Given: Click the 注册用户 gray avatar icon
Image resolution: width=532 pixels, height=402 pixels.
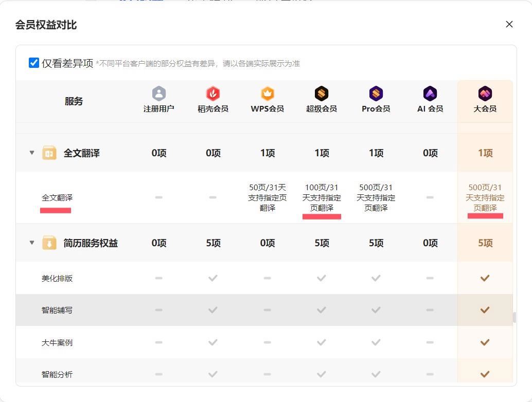Looking at the screenshot, I should coord(159,94).
